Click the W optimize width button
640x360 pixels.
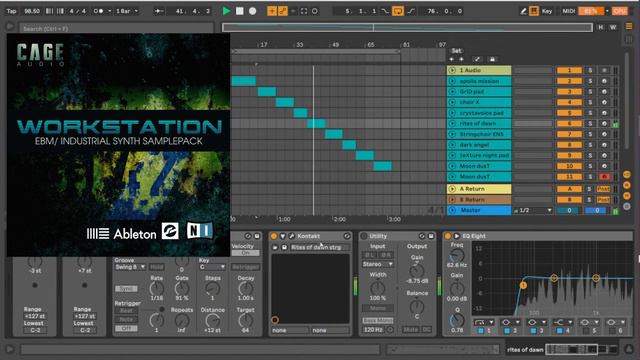(613, 27)
